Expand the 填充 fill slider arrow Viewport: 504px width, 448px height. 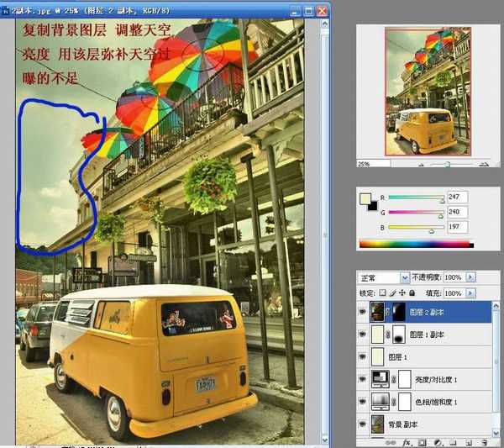click(470, 293)
